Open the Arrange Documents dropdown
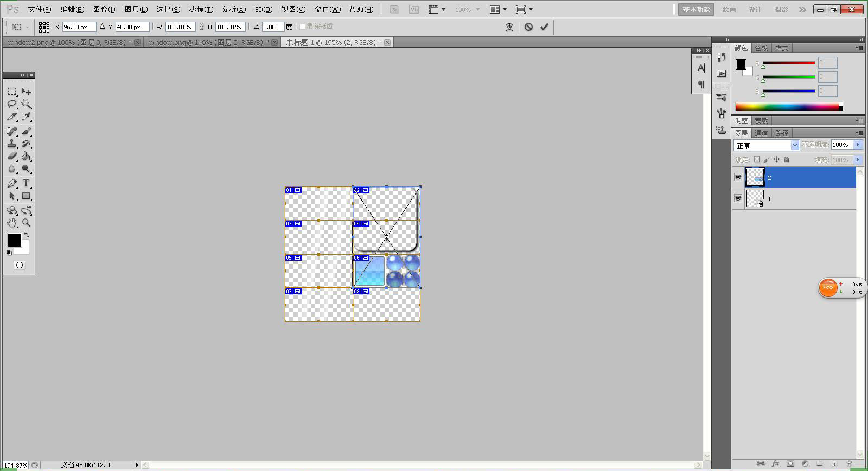868x471 pixels. coord(498,9)
